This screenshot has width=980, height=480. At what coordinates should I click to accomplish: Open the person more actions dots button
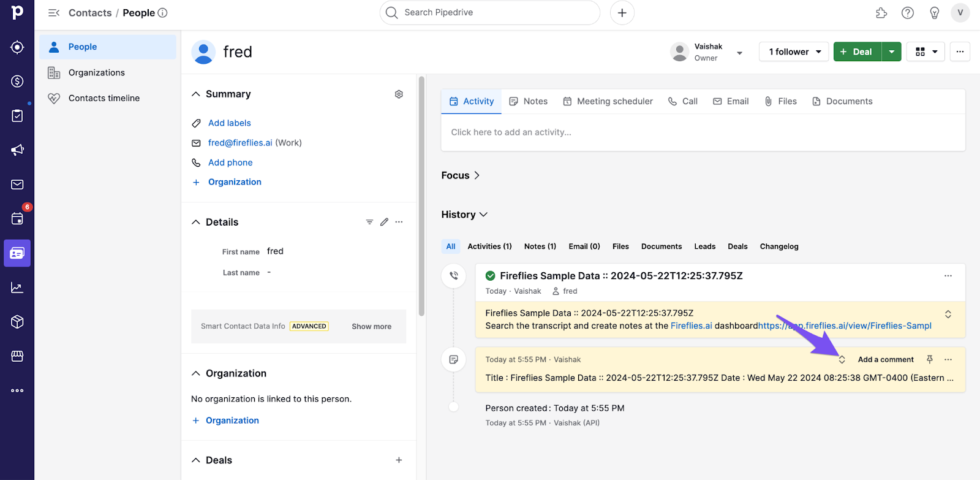(960, 52)
